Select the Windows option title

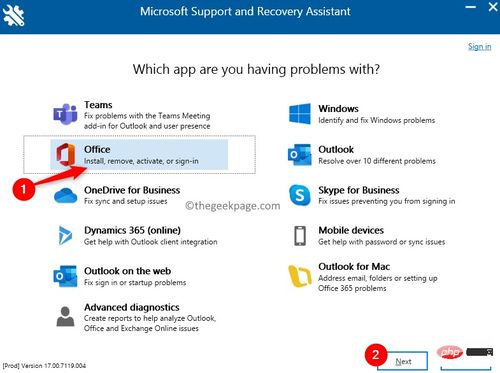(338, 109)
